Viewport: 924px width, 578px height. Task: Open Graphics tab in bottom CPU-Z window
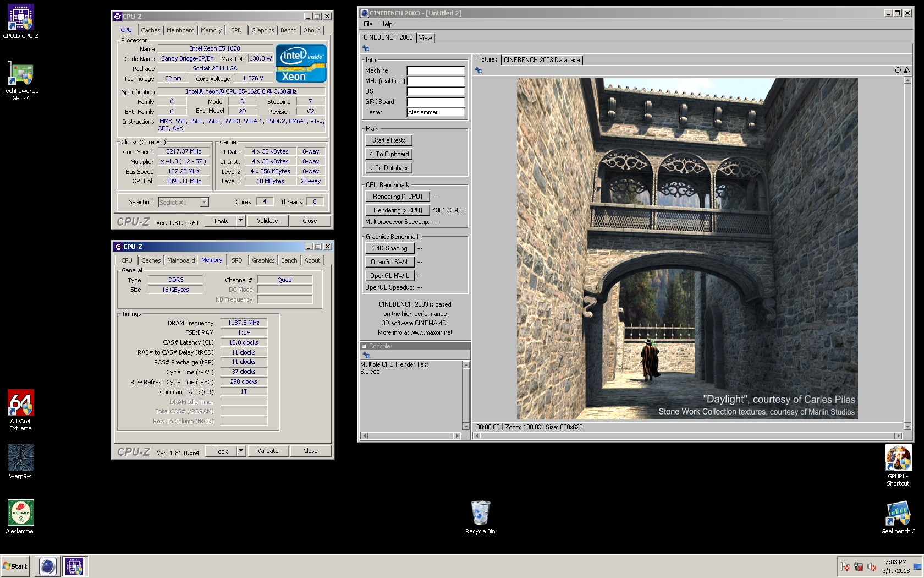coord(263,260)
